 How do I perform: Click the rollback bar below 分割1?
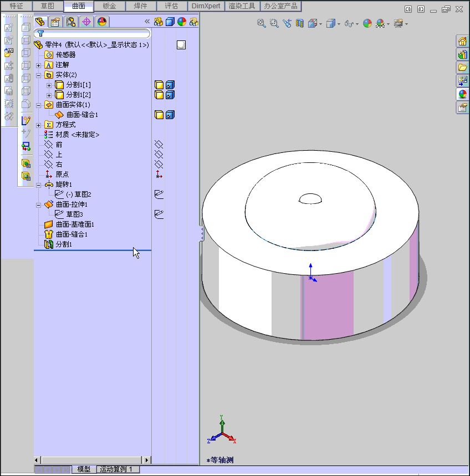[x=93, y=250]
